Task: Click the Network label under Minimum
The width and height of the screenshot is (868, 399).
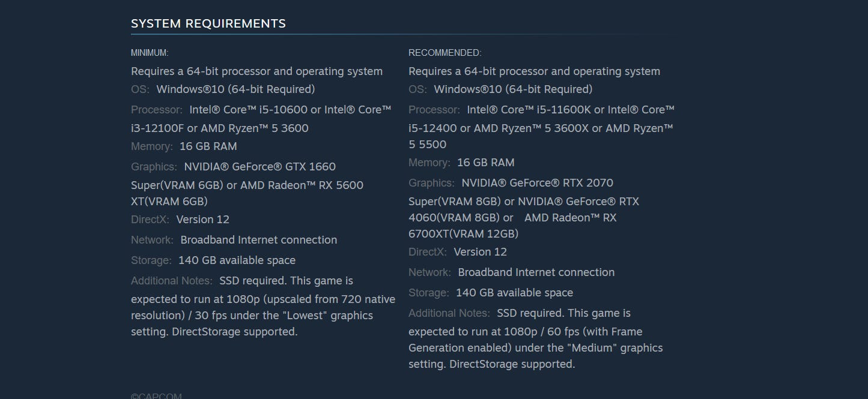Action: pos(152,240)
